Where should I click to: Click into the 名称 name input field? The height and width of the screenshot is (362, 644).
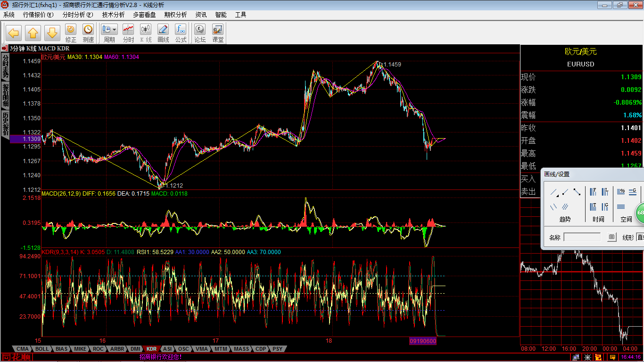coord(582,237)
